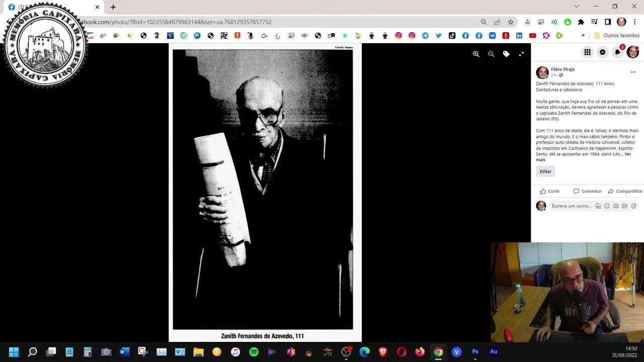Open a new browser tab
Viewport: 644px width, 362px height.
pos(113,7)
